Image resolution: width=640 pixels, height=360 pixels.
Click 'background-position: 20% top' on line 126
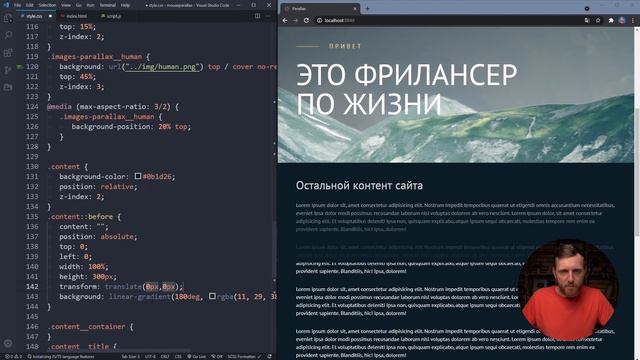tap(131, 127)
